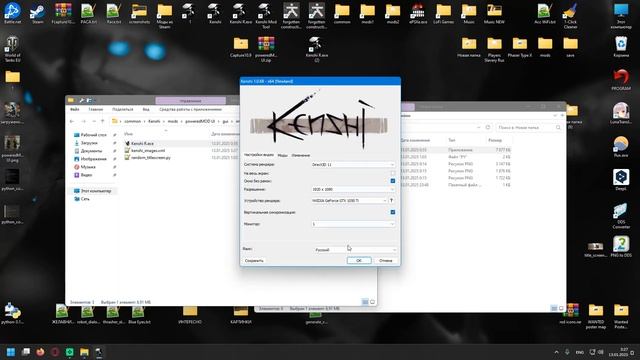
Task: Select the Races.txt desktop file
Action: click(x=113, y=13)
